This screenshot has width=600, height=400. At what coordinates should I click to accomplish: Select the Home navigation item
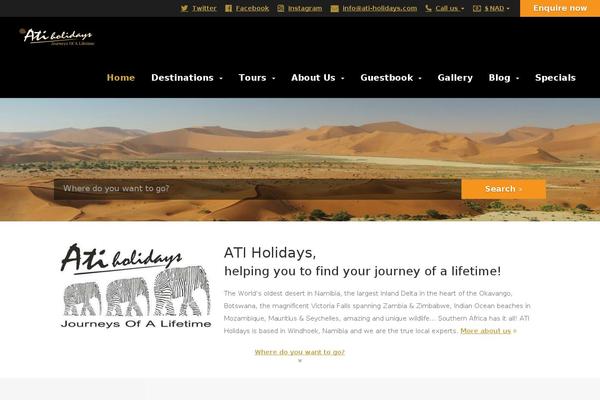point(121,78)
